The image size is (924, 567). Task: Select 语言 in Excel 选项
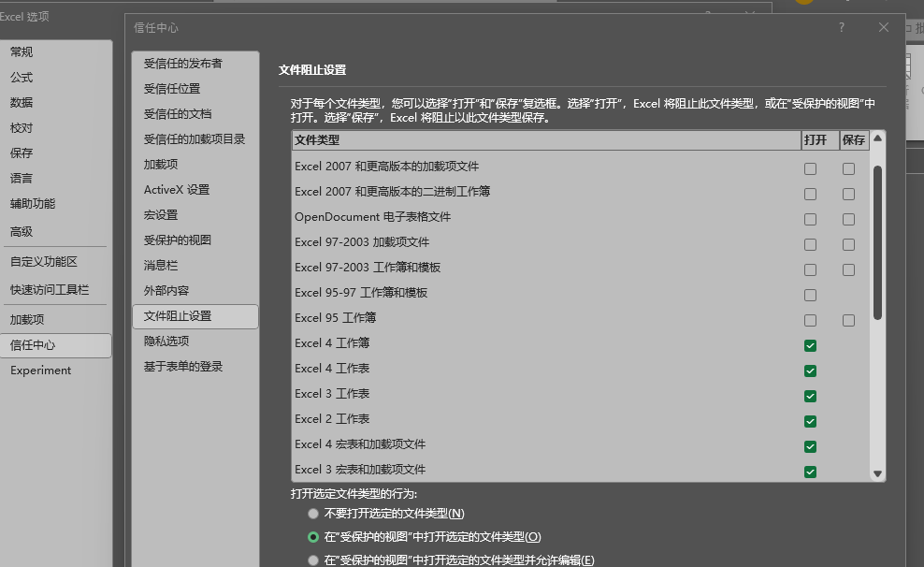[55, 180]
